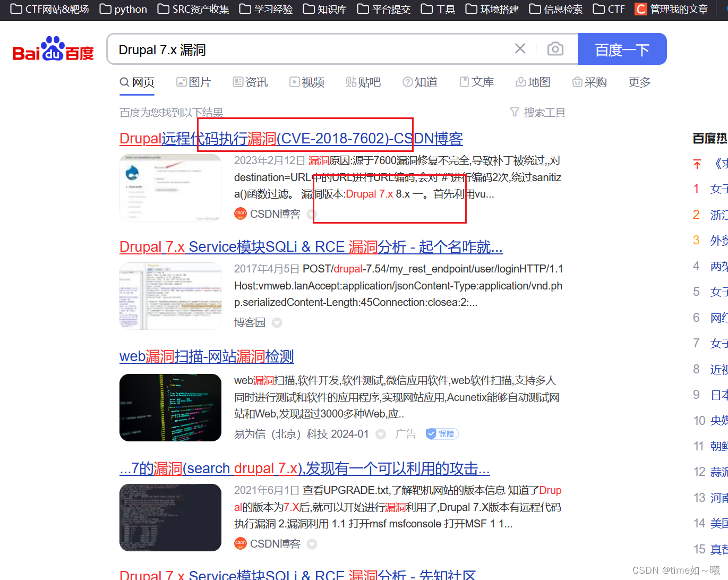Open the 环境搭建 bookmark folder
The image size is (728, 580).
(x=492, y=9)
